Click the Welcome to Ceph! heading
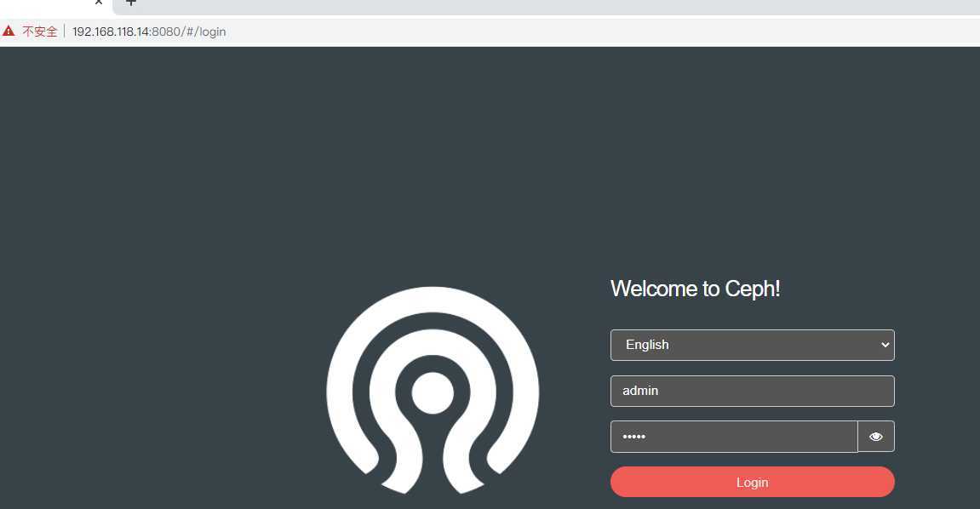This screenshot has height=509, width=980. [x=695, y=289]
